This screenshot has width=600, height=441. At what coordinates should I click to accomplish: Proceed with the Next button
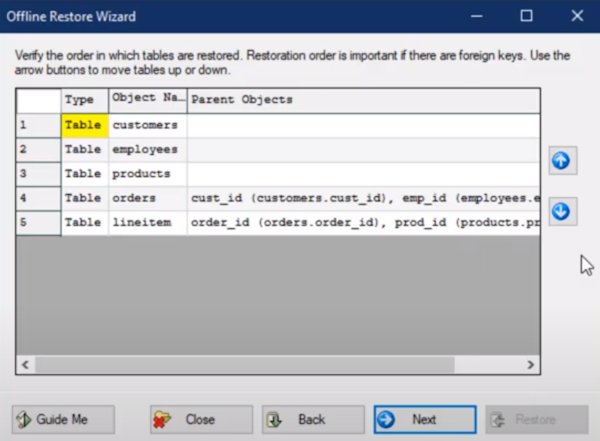[x=425, y=420]
